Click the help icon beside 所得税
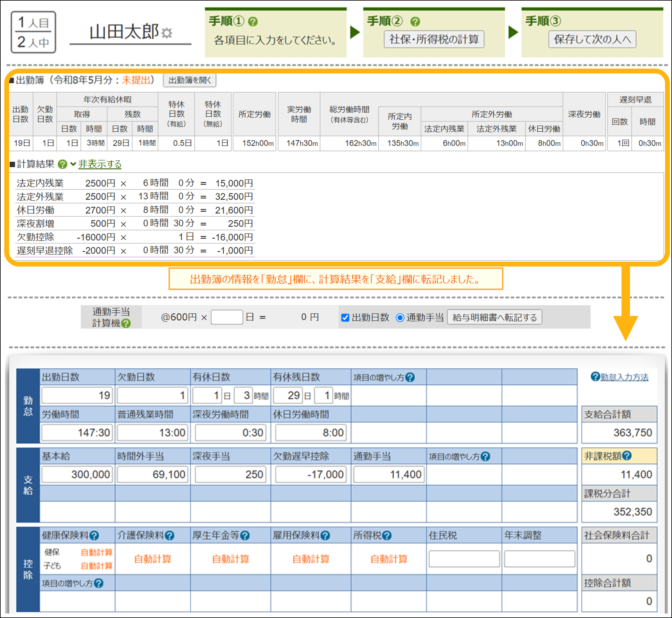Screen dimensions: 672x618 click(x=387, y=536)
